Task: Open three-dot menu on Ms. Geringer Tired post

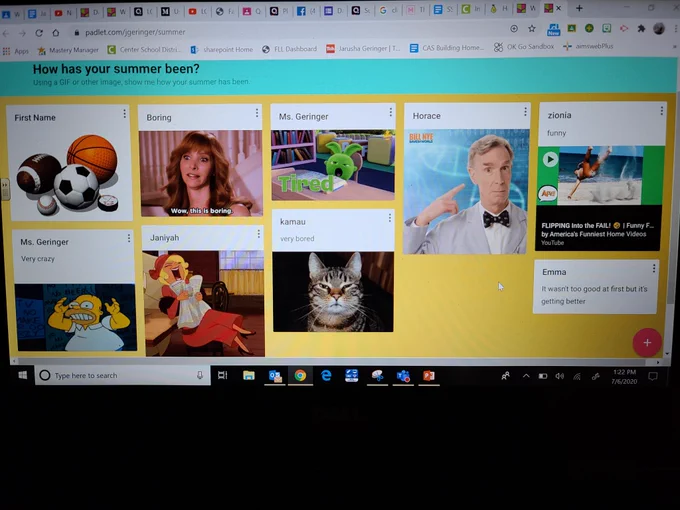Action: pyautogui.click(x=390, y=112)
